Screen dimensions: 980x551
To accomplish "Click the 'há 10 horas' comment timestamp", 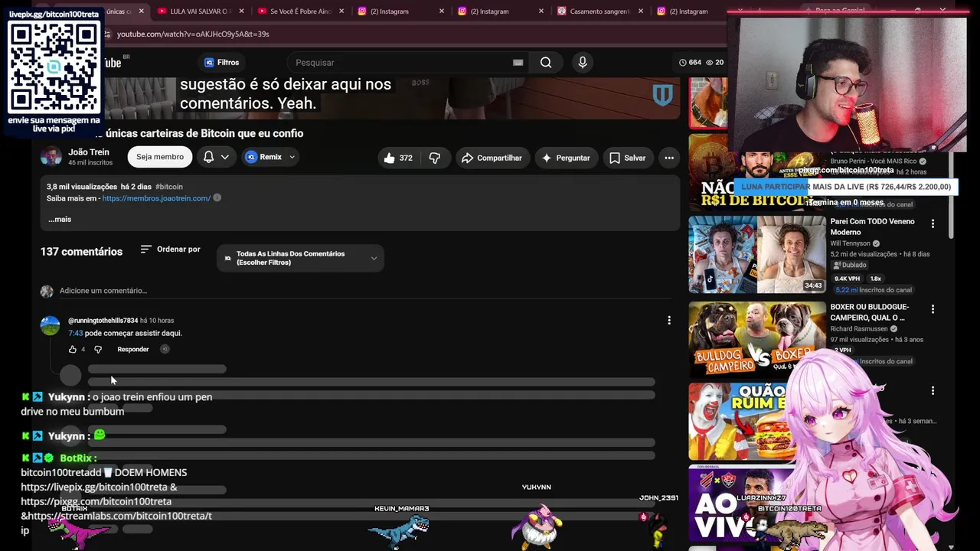I will [x=157, y=321].
